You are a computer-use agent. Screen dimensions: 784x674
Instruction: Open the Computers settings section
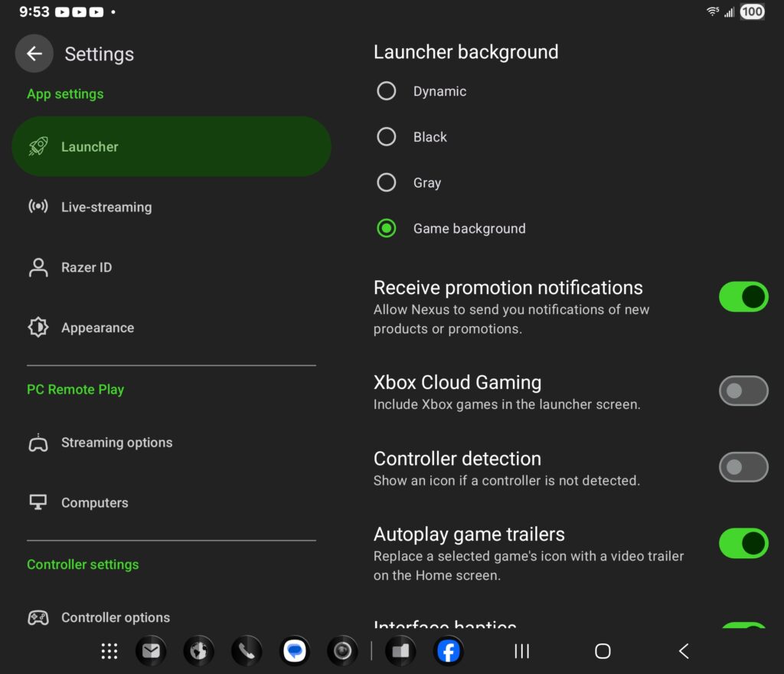point(171,502)
